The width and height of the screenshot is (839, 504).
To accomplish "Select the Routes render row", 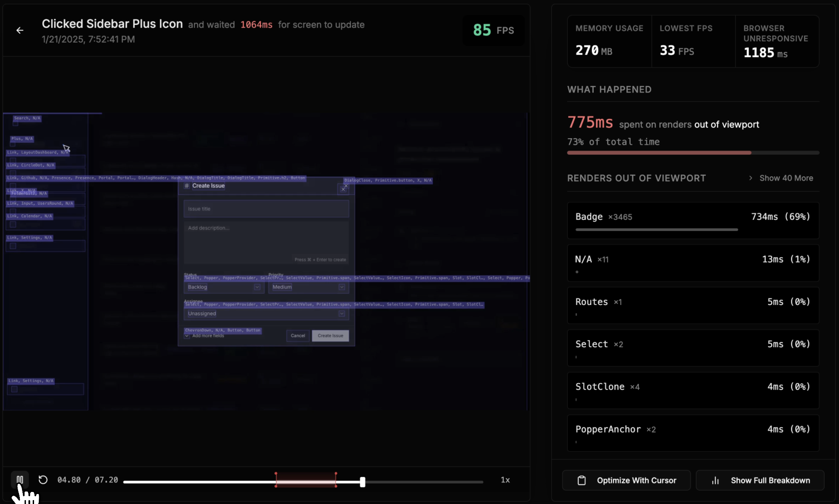I will [x=693, y=305].
